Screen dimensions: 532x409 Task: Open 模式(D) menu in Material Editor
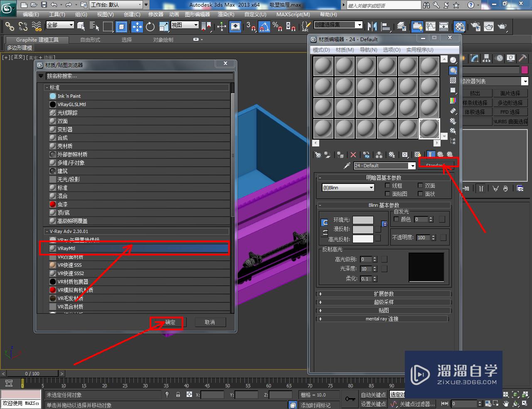point(321,50)
